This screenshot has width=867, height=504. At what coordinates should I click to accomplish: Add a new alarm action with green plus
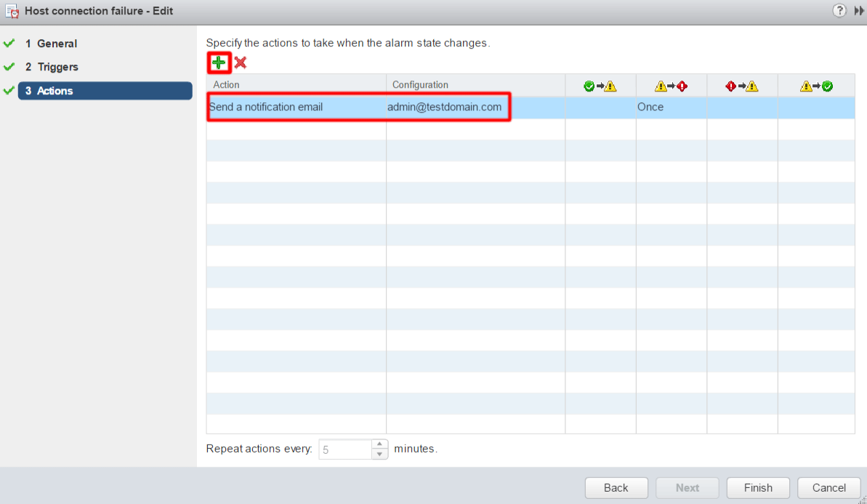219,62
